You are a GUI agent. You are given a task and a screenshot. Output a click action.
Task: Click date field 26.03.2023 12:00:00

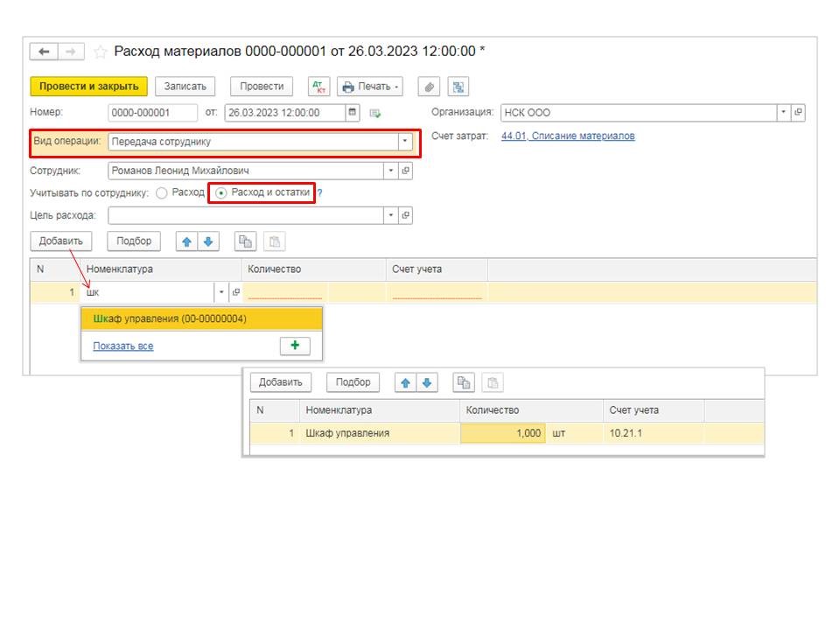285,113
